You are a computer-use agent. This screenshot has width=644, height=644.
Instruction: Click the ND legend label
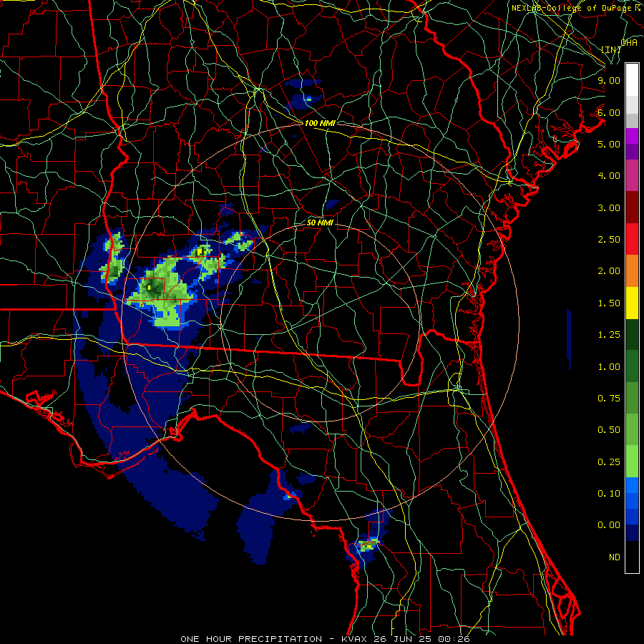(615, 557)
